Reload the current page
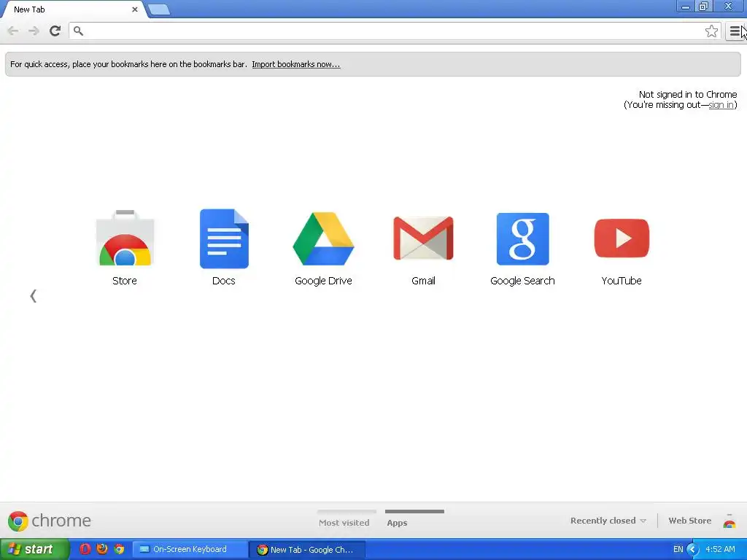This screenshot has height=560, width=747. tap(55, 31)
